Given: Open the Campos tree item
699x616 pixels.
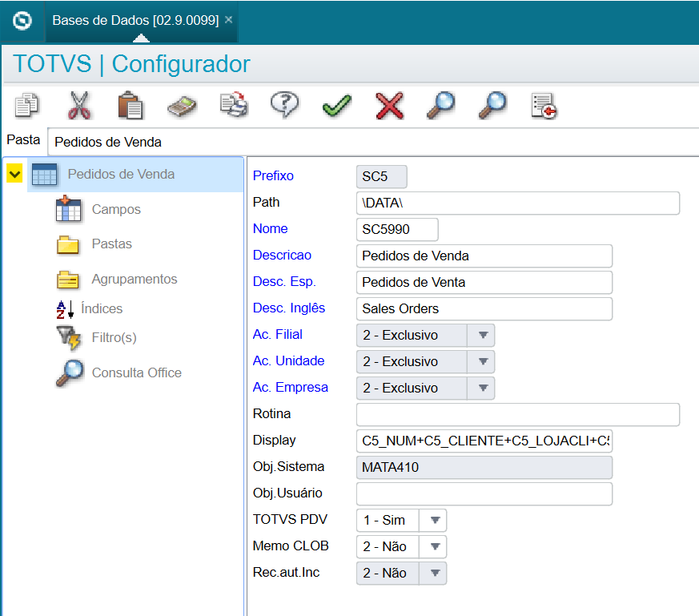Looking at the screenshot, I should [116, 209].
